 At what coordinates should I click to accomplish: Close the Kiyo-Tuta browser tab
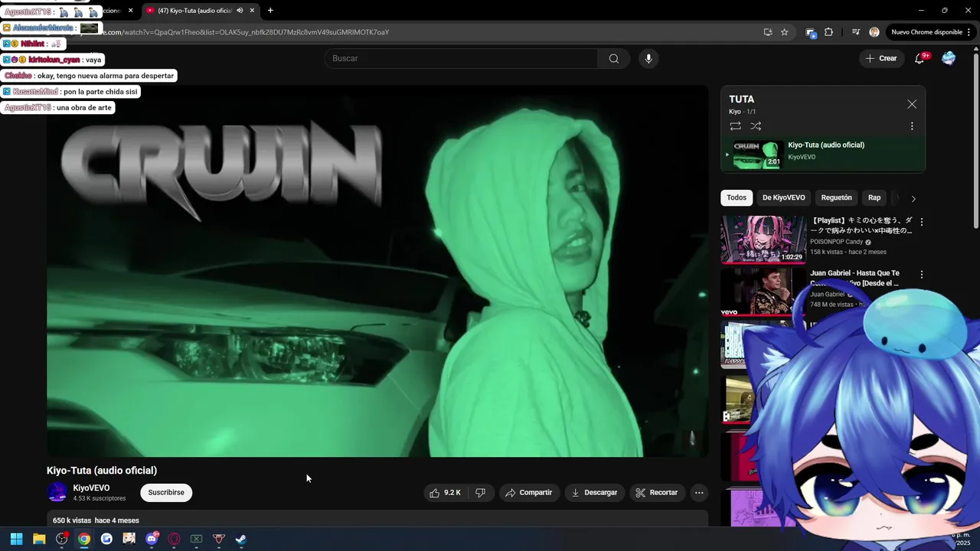point(252,11)
